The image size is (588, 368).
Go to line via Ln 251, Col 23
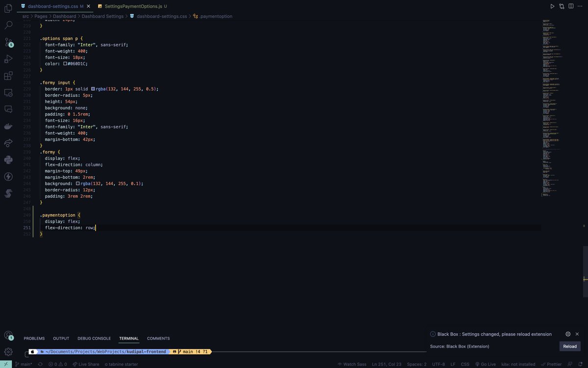(387, 364)
